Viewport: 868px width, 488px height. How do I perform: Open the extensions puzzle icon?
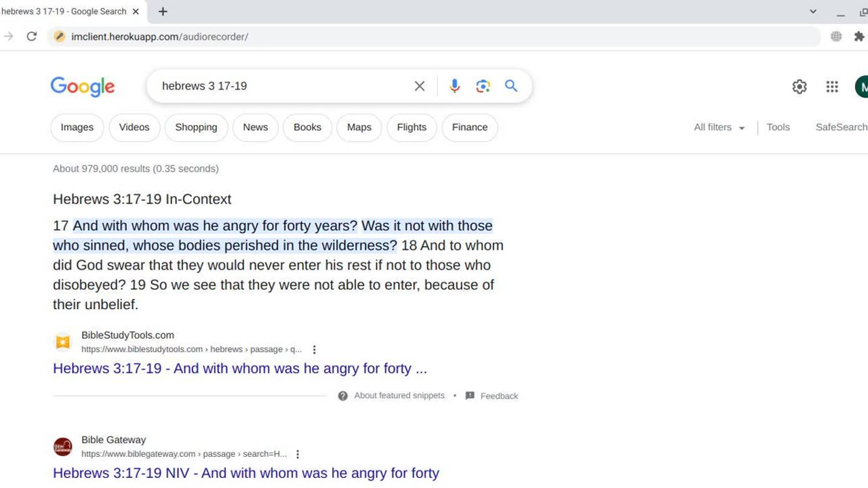859,37
